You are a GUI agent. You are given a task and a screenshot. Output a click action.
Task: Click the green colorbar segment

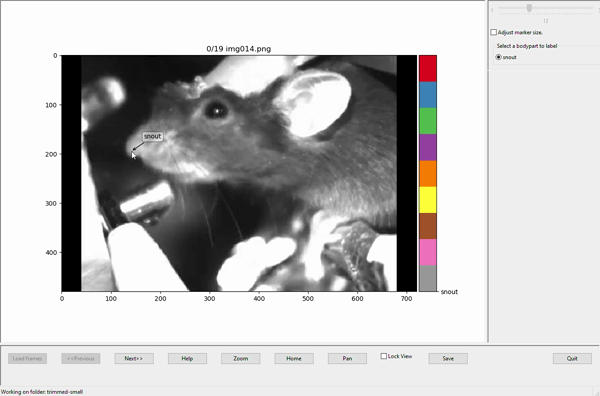428,121
